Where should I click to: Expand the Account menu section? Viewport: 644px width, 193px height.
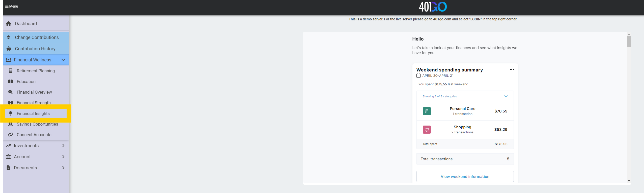(x=63, y=157)
